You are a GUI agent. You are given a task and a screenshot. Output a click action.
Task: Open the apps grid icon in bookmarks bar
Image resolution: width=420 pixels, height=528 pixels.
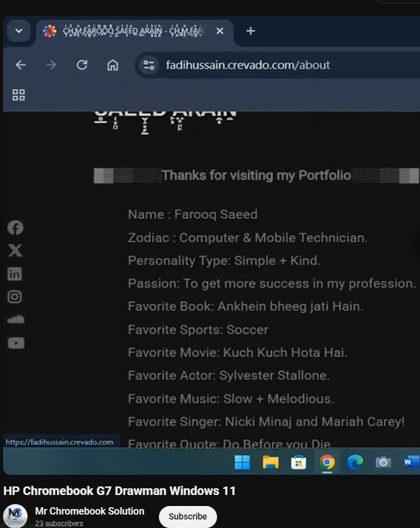pyautogui.click(x=18, y=95)
